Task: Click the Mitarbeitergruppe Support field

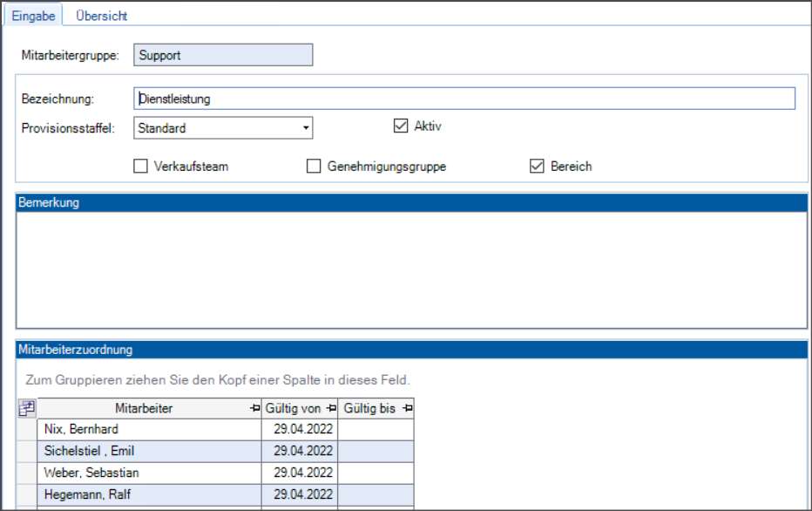Action: click(x=223, y=55)
